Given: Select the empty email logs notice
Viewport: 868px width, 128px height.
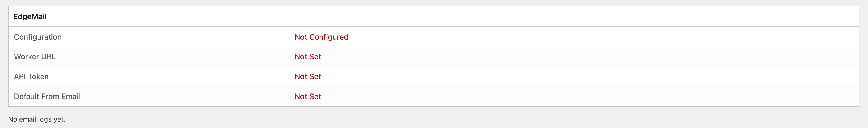Looking at the screenshot, I should click(x=37, y=119).
